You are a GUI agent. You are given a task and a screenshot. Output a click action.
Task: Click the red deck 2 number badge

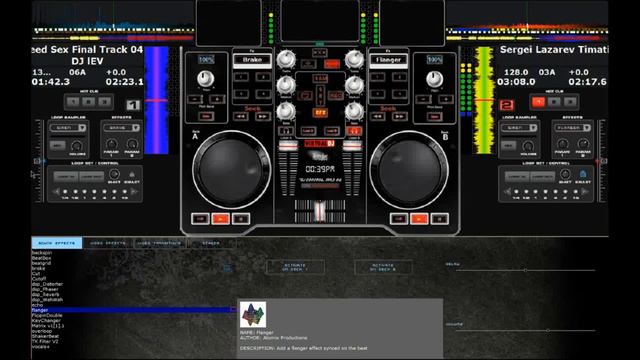pyautogui.click(x=507, y=105)
